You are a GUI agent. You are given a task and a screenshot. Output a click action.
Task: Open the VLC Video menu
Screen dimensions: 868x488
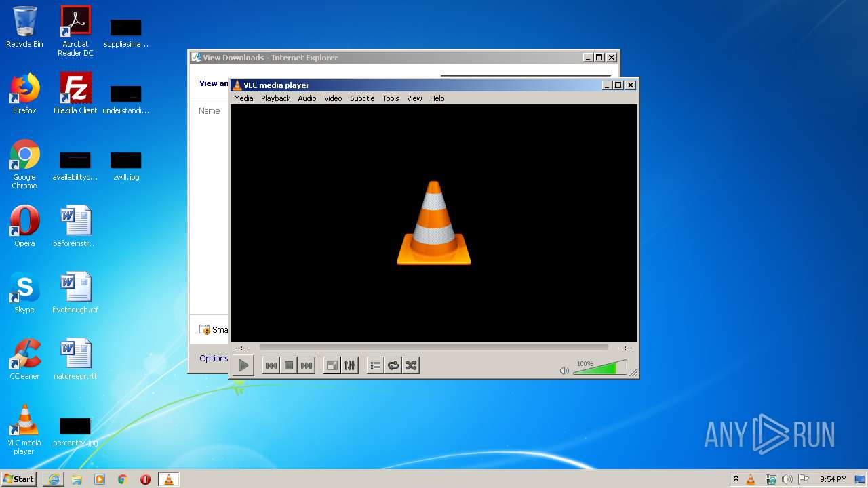point(333,98)
